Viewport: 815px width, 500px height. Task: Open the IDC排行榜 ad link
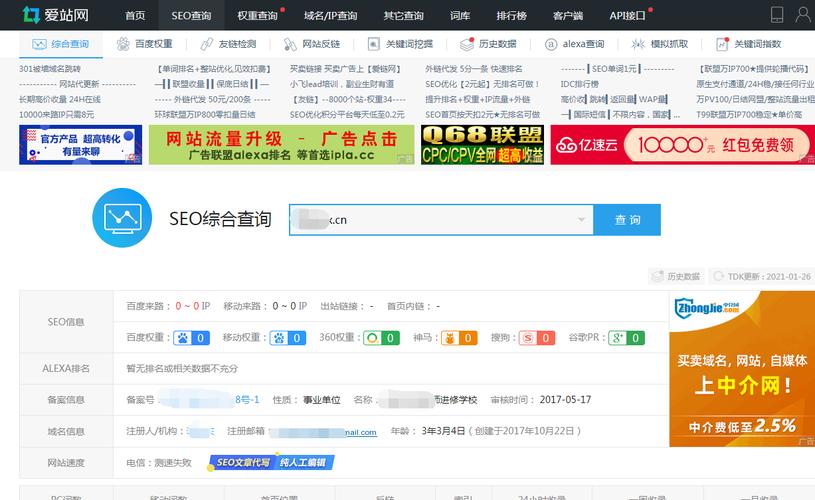[580, 84]
